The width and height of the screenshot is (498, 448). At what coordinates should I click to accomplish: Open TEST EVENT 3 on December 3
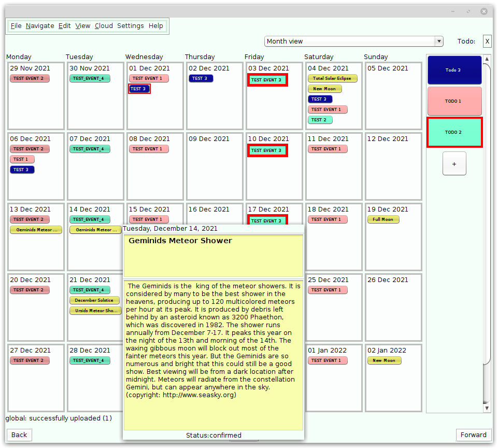point(267,80)
